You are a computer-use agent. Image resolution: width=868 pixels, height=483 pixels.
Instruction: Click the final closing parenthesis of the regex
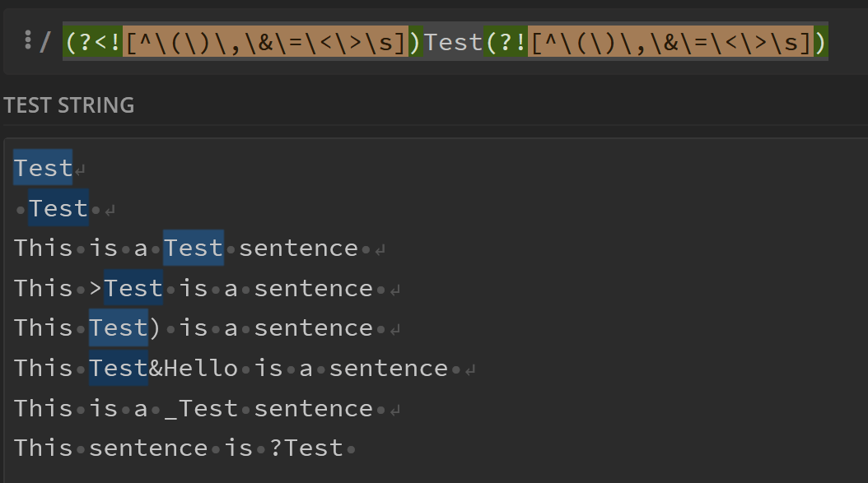pos(820,41)
